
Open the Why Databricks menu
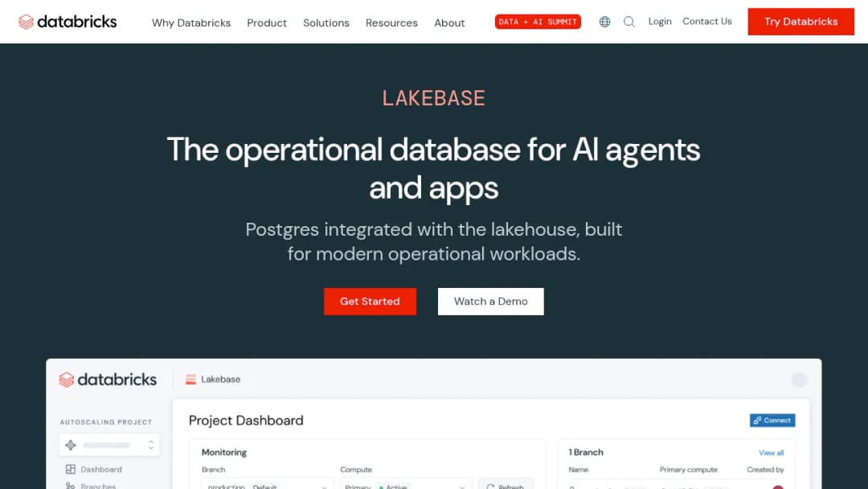[x=191, y=23]
